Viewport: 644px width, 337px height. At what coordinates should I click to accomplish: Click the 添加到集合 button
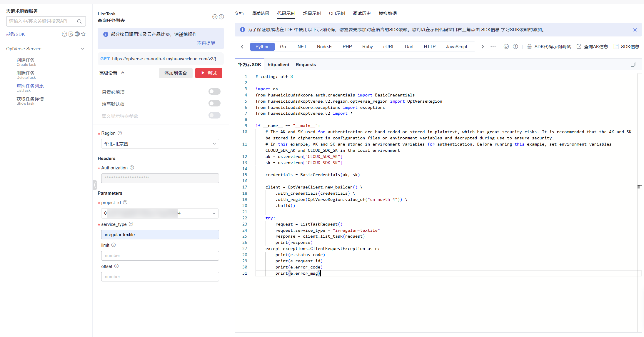click(176, 73)
